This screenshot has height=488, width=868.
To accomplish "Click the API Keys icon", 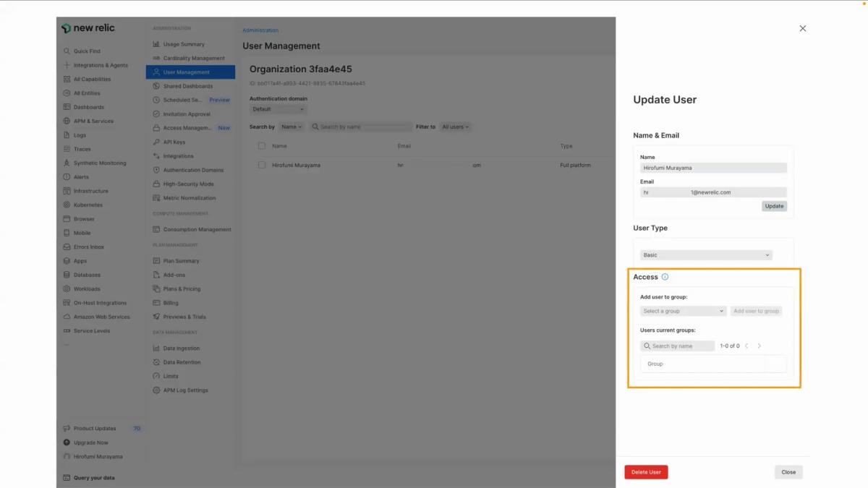I will [x=156, y=142].
